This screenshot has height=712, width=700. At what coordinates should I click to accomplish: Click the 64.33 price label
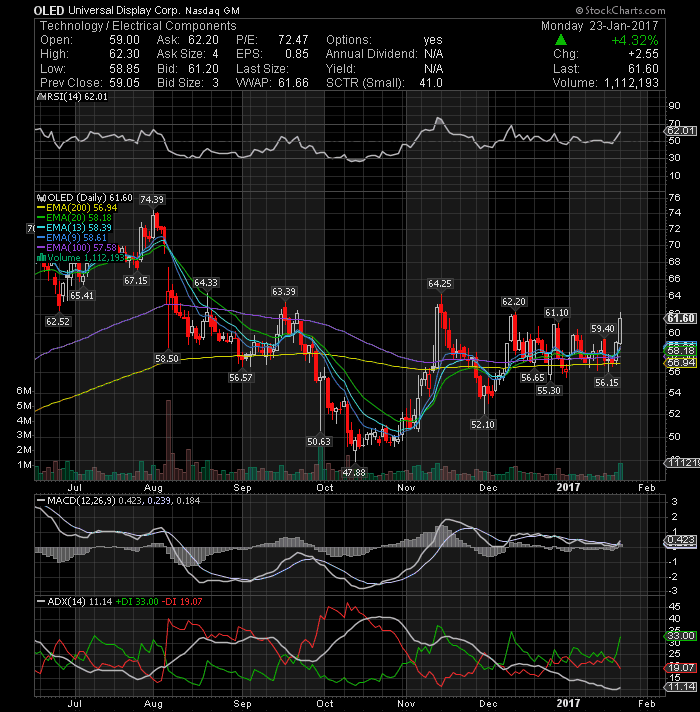click(x=206, y=283)
